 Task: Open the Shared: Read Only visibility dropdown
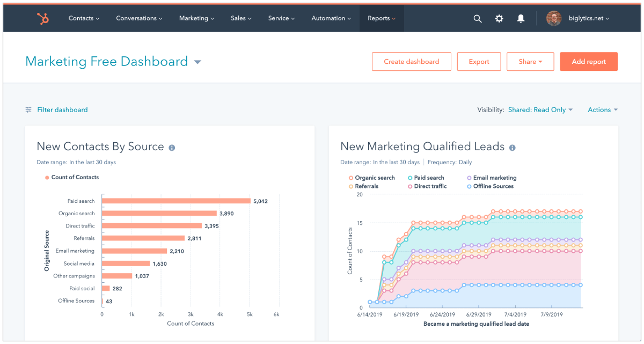click(540, 110)
